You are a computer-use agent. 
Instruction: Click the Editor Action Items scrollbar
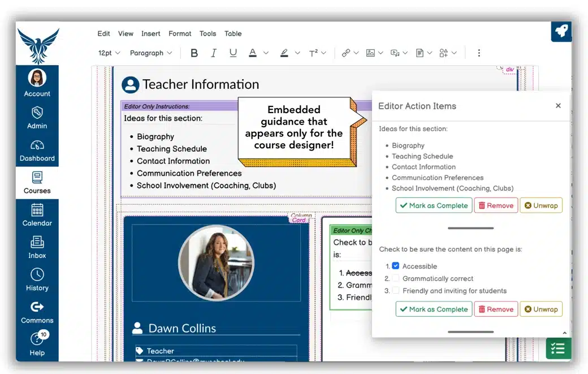[470, 229]
